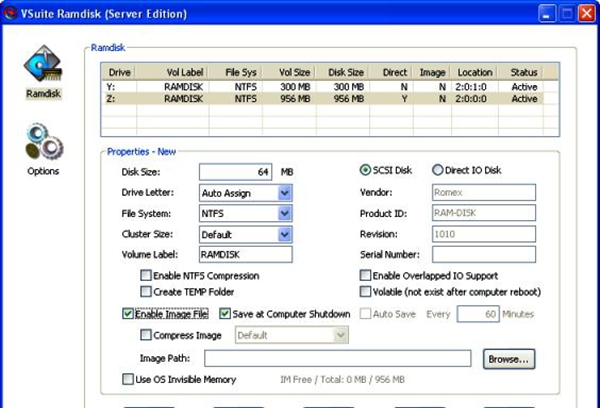The image size is (600, 408).
Task: Click the Product ID field RAM-DISK
Action: point(484,213)
